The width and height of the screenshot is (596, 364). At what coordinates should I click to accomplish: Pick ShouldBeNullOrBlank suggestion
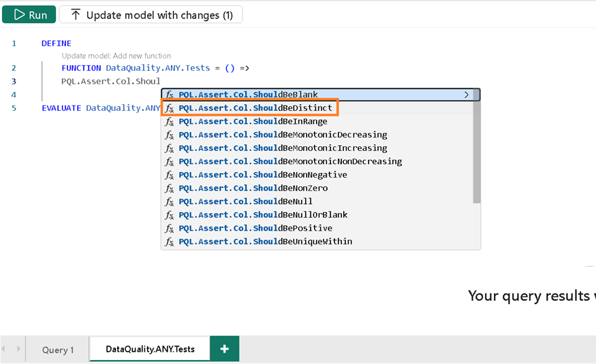tap(317, 215)
